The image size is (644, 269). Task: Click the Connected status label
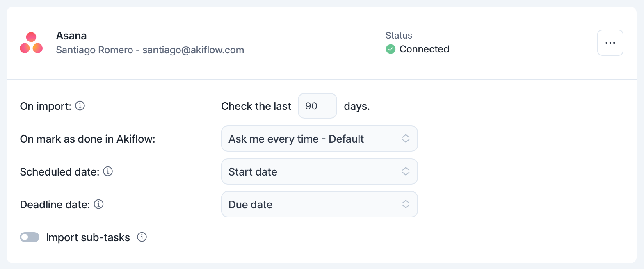tap(424, 49)
